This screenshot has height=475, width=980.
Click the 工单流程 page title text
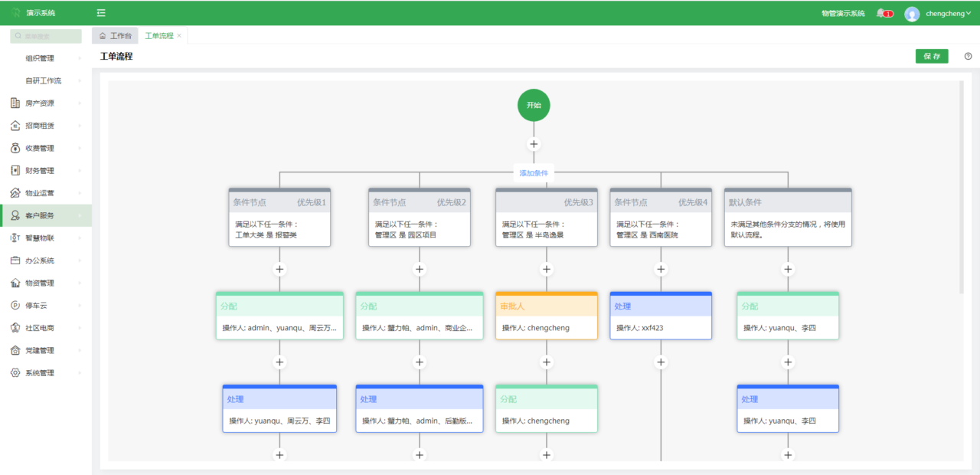116,56
